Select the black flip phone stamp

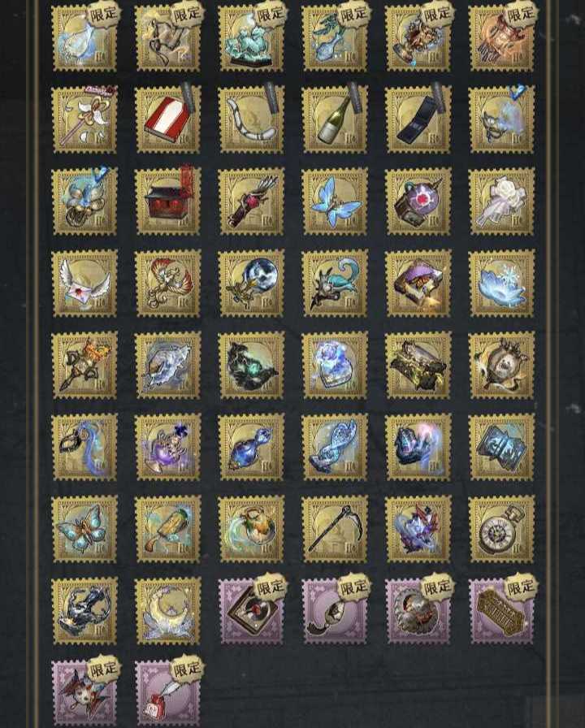pyautogui.click(x=418, y=119)
